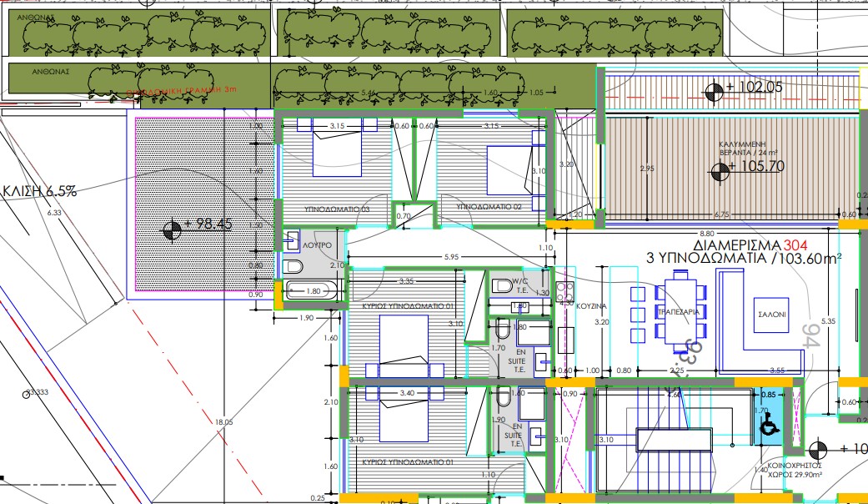Click the 0.85 dimension value
Screen dimensions: 868x504
tap(768, 395)
